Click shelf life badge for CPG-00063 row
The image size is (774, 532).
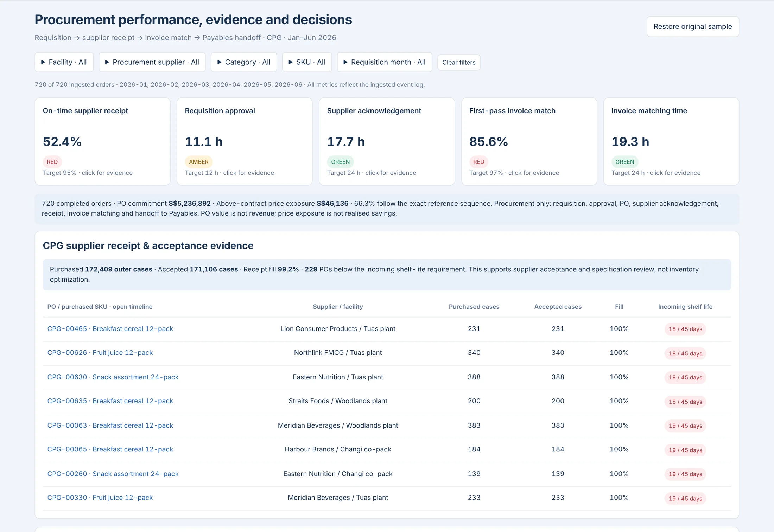point(685,426)
